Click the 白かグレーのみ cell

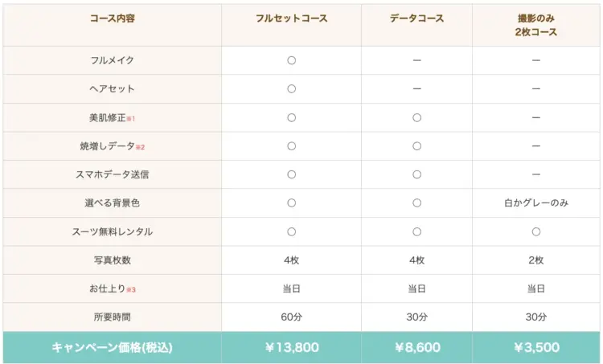(535, 203)
